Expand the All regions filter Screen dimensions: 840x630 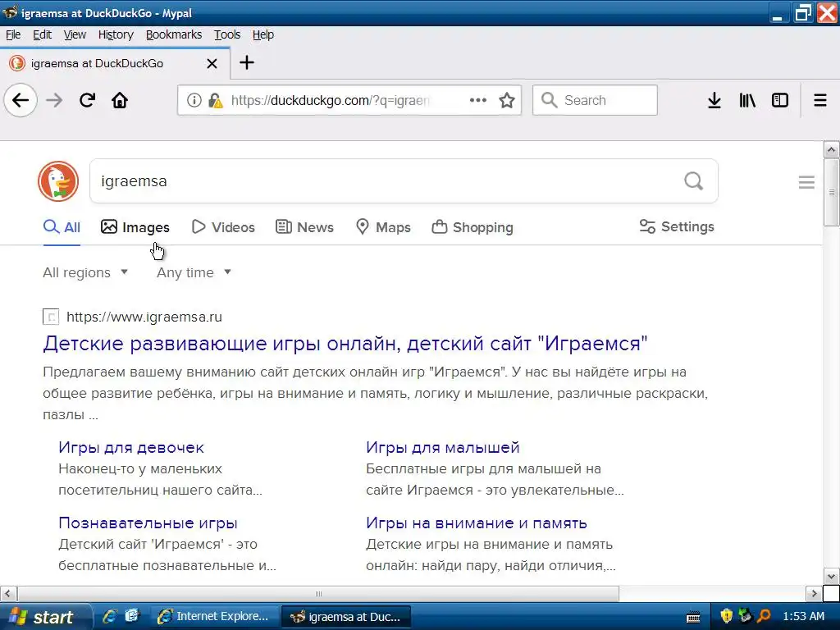[85, 272]
